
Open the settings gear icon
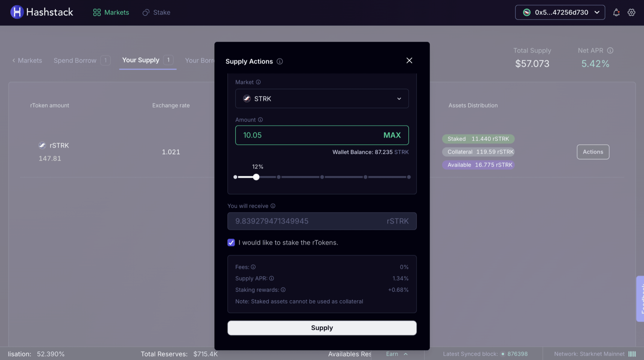tap(632, 12)
